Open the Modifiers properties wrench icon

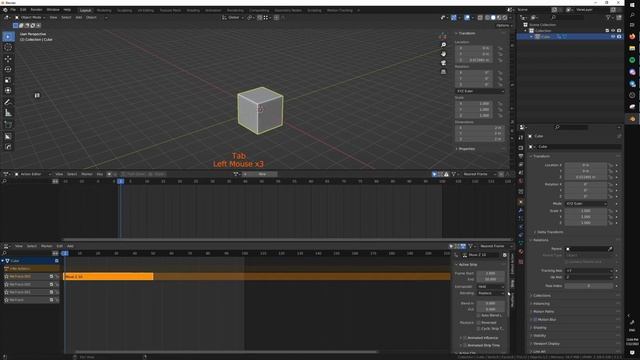[521, 210]
